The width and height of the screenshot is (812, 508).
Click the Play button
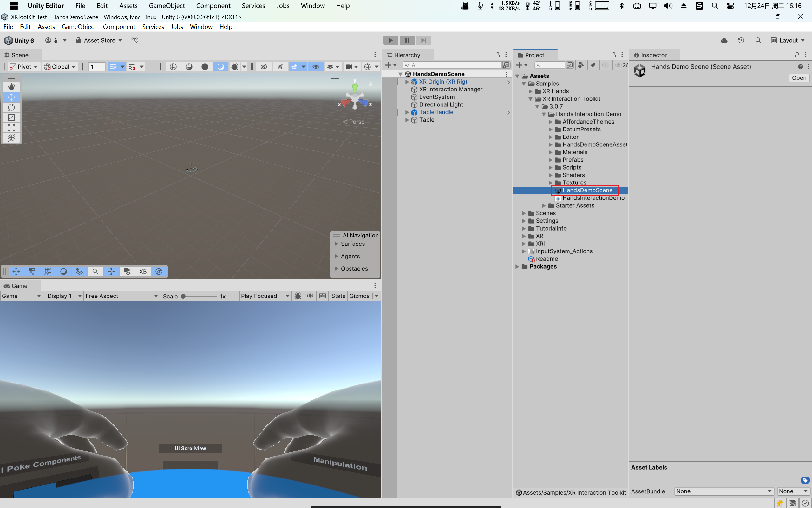390,40
